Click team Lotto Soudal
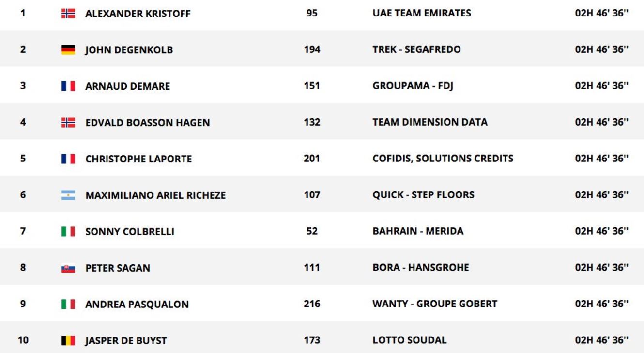The image size is (644, 353). click(410, 340)
